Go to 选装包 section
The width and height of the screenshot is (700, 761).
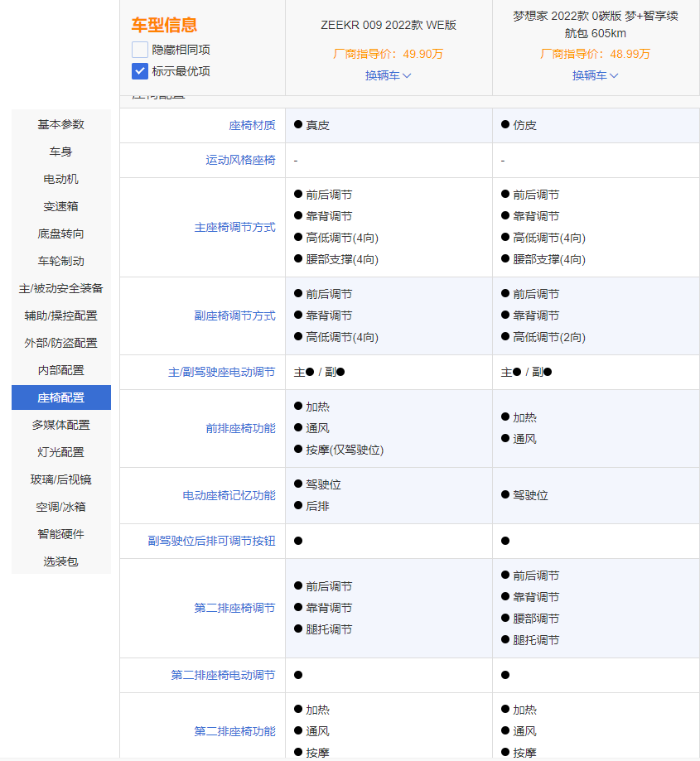(x=60, y=561)
